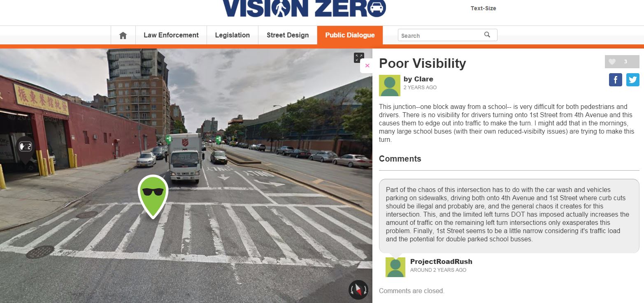The width and height of the screenshot is (644, 303).
Task: Go to the home page icon
Action: [123, 35]
